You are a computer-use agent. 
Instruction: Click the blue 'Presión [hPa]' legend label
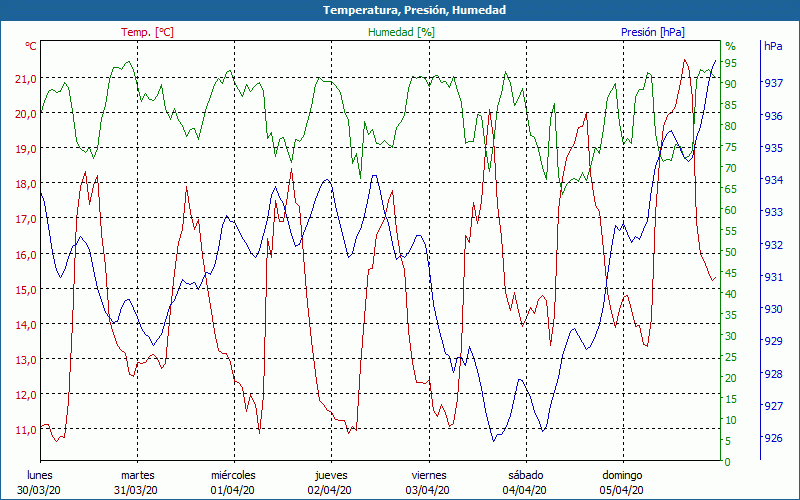click(653, 32)
